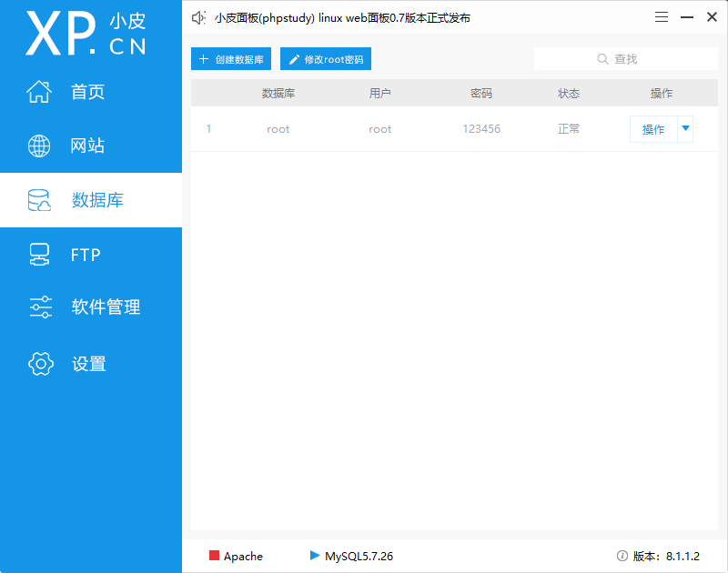Viewport: 728px width, 573px height.
Task: Click the 密码 column header
Action: (481, 94)
